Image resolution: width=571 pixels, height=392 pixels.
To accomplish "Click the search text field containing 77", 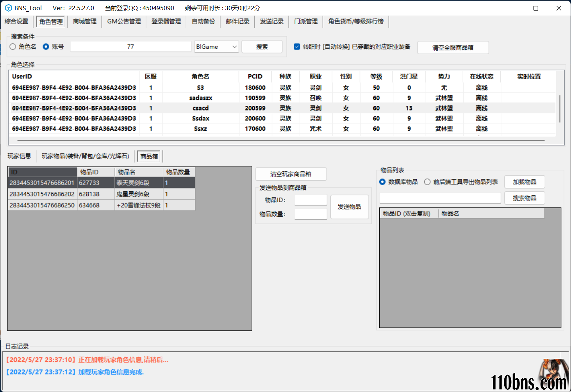I will 130,46.
